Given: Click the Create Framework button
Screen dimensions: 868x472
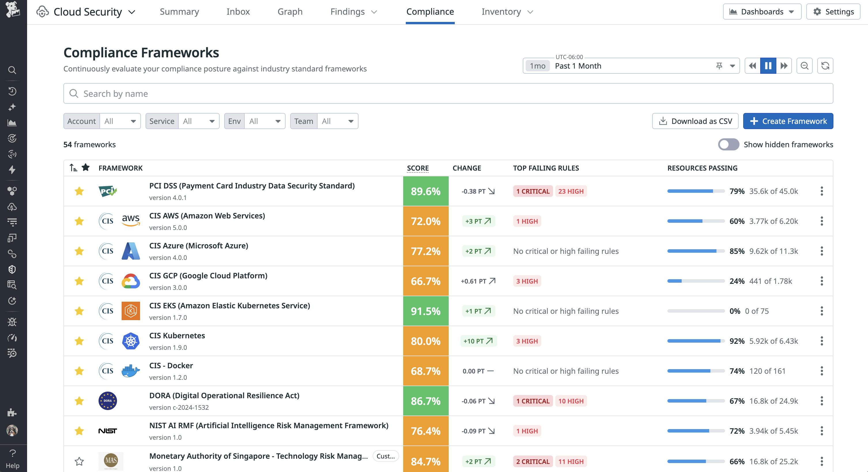Looking at the screenshot, I should 788,121.
